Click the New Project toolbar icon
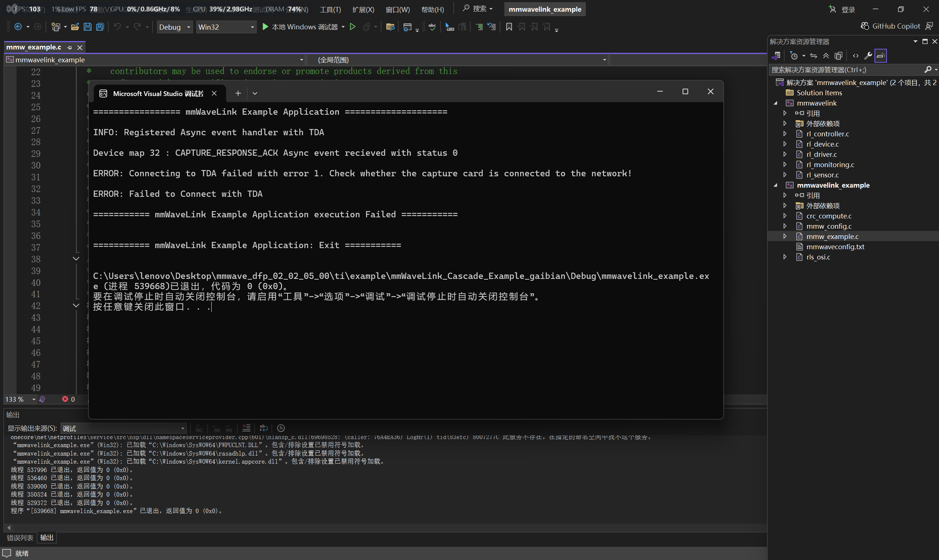Image resolution: width=939 pixels, height=560 pixels. tap(55, 27)
